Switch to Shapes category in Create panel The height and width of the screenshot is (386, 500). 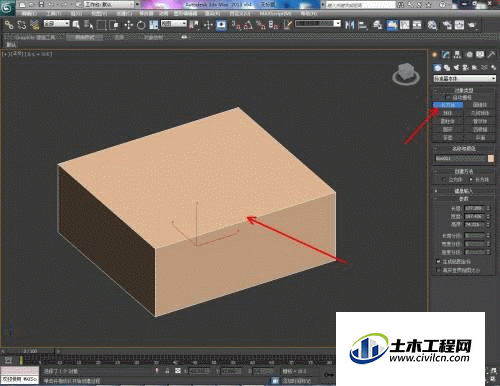(x=447, y=68)
